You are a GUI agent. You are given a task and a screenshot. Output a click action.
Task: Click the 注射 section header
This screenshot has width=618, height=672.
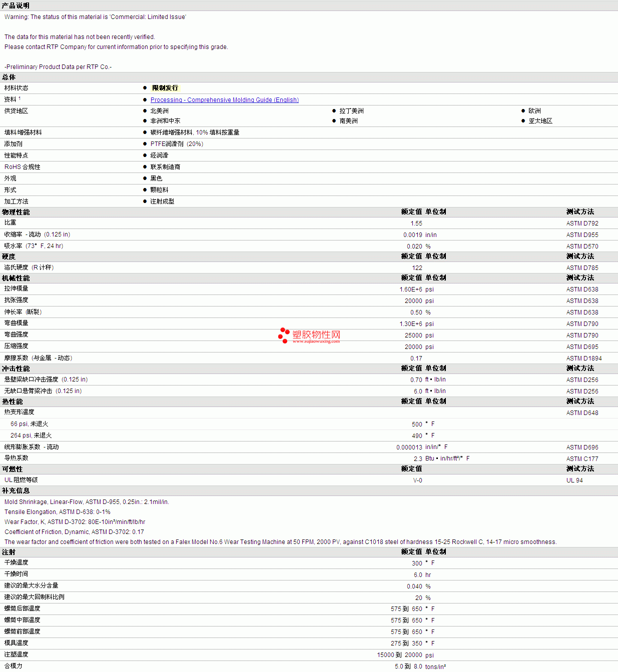coord(9,552)
